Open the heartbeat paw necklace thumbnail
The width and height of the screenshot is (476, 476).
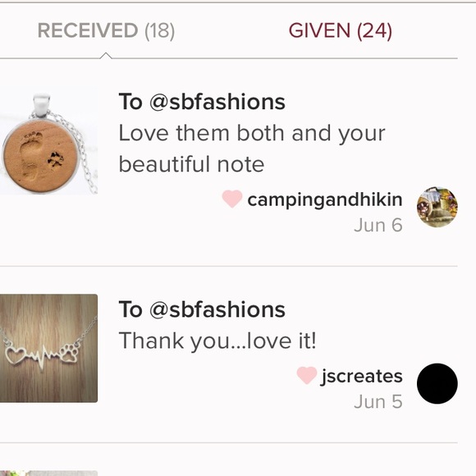[48, 348]
